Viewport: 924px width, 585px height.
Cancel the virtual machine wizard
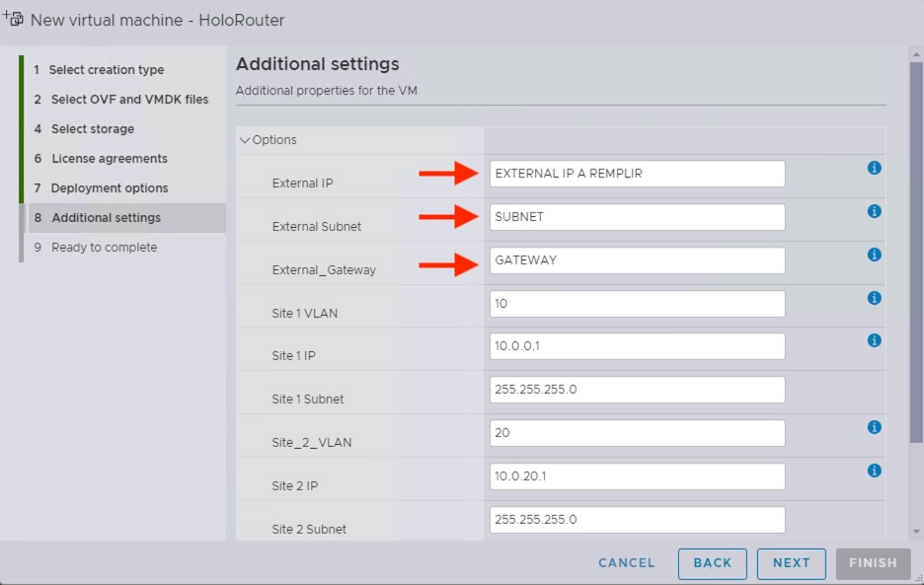(626, 563)
